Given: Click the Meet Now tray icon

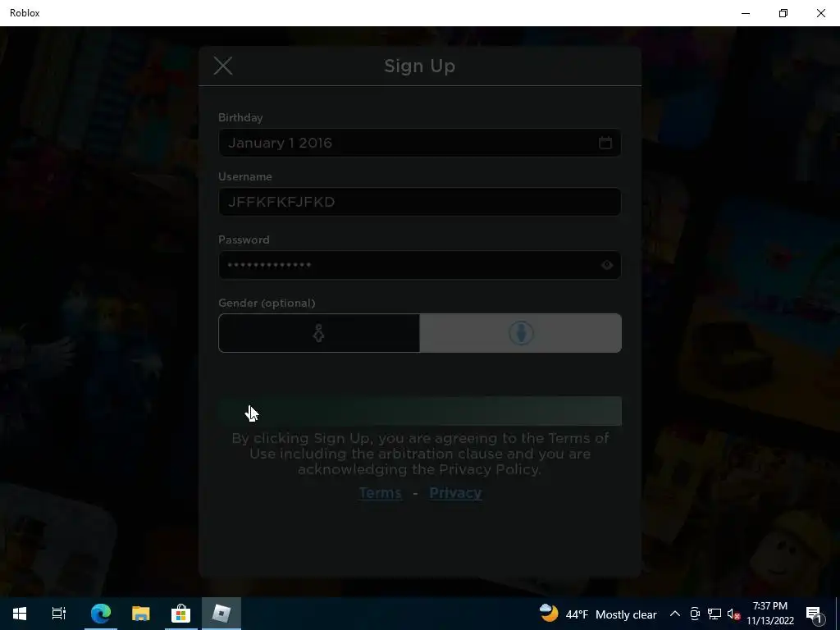Looking at the screenshot, I should point(695,614).
